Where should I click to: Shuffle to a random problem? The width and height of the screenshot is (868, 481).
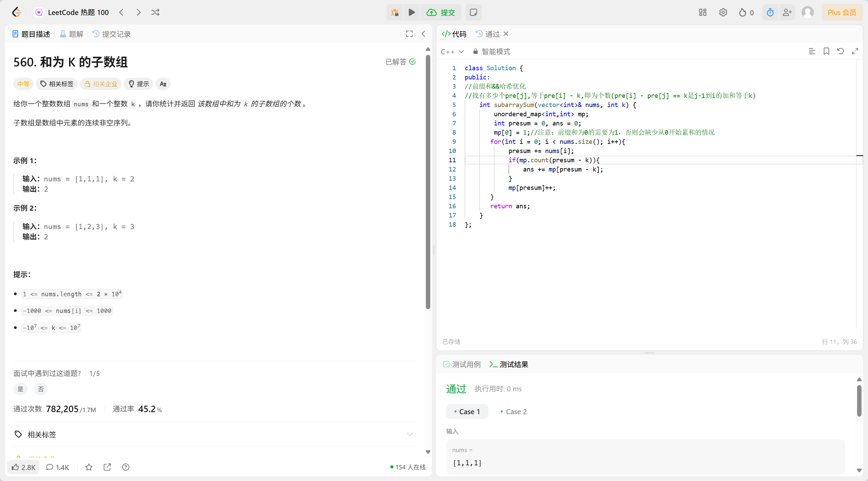pos(155,13)
